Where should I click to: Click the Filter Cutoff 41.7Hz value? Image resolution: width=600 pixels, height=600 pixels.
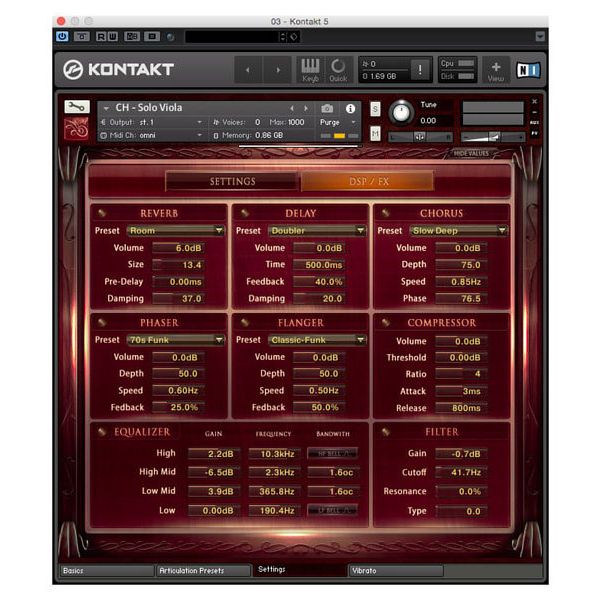461,473
